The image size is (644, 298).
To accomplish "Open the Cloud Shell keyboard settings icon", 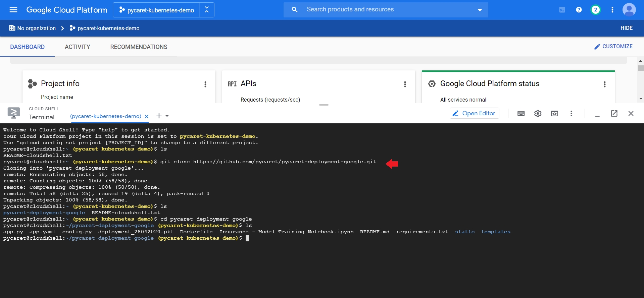I will [521, 114].
